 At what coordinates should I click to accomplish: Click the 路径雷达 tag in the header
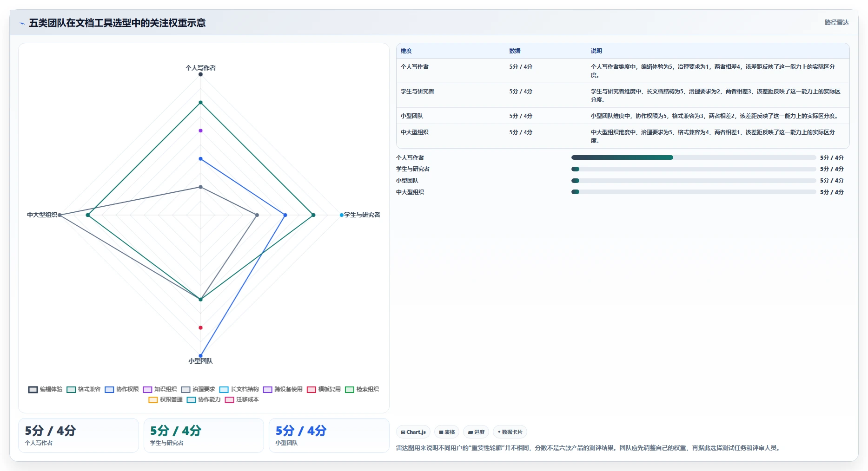[x=836, y=22]
